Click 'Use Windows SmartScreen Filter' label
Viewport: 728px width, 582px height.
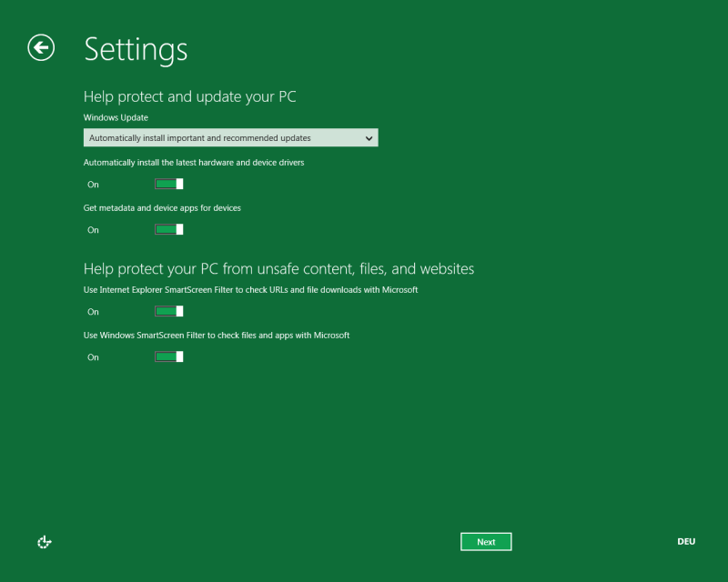[x=217, y=335]
